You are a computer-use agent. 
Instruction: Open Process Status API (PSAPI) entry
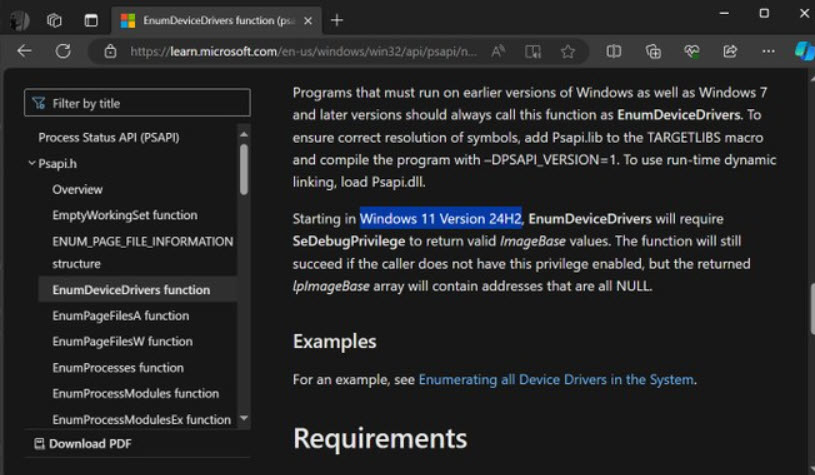(x=109, y=137)
